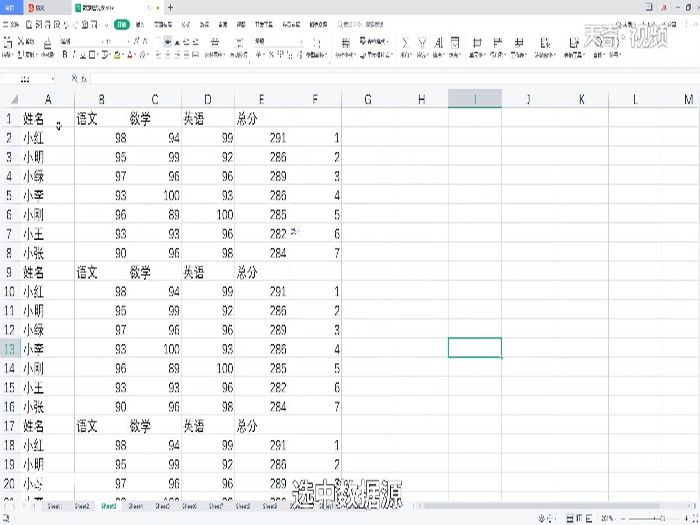The image size is (700, 525).
Task: Click cell E2 with value 291
Action: click(261, 138)
